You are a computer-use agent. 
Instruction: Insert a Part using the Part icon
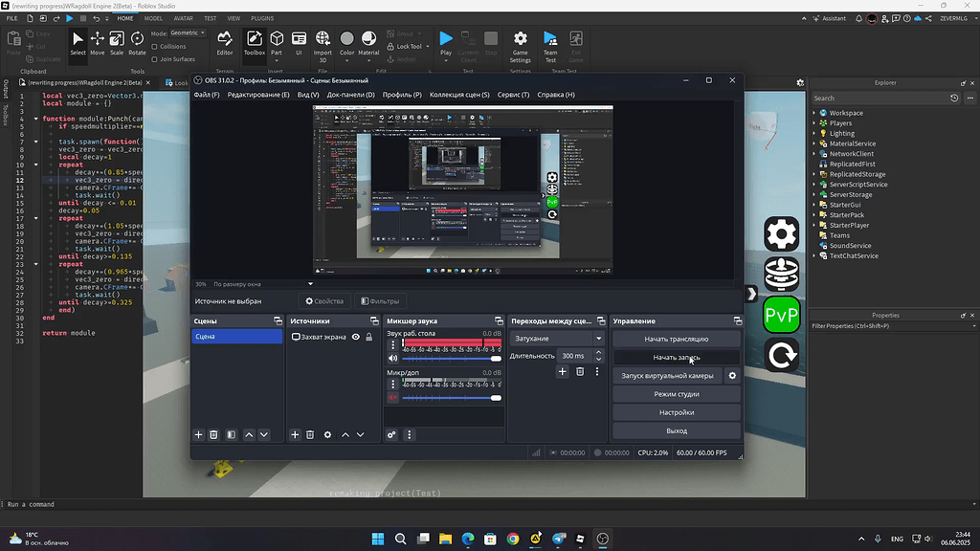[277, 38]
